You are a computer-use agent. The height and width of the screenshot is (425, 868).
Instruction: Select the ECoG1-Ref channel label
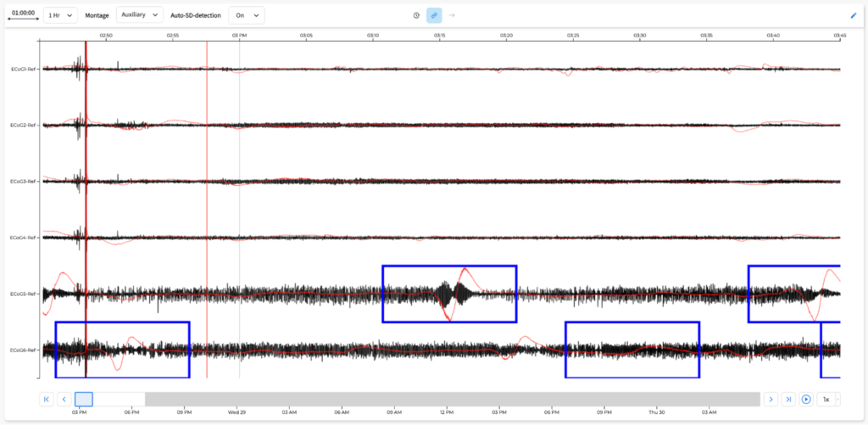tap(23, 70)
